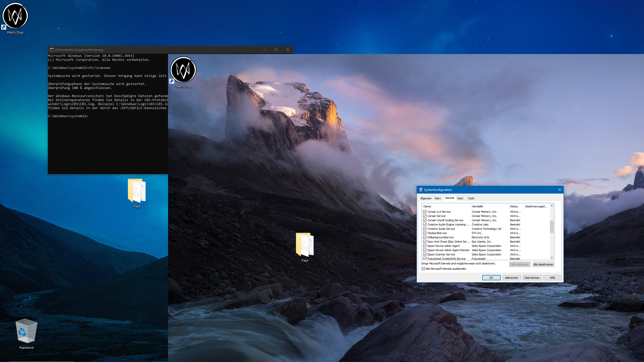The image size is (644, 362).
Task: Disable the Easy Anti-Cheat service checkbox
Action: pyautogui.click(x=425, y=242)
